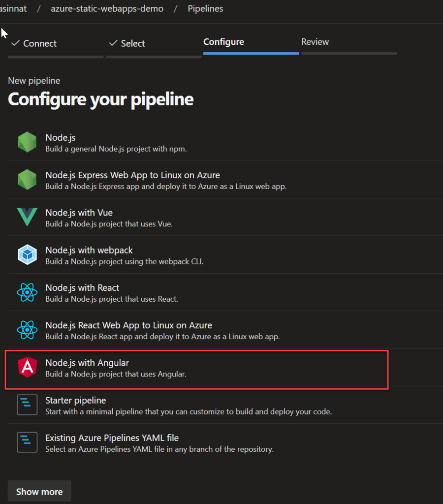Screen dimensions: 443x504
Task: Click 'Build a Node.js Express app and deploy' description
Action: point(166,187)
